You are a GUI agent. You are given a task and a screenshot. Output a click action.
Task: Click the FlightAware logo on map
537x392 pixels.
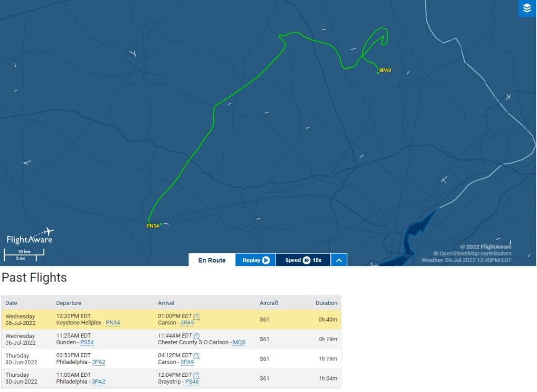pyautogui.click(x=30, y=236)
